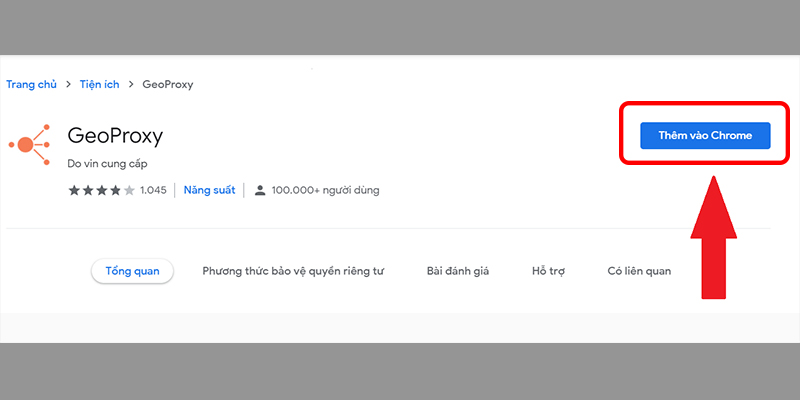Open the Năng suất category link
The height and width of the screenshot is (400, 800).
[x=210, y=190]
